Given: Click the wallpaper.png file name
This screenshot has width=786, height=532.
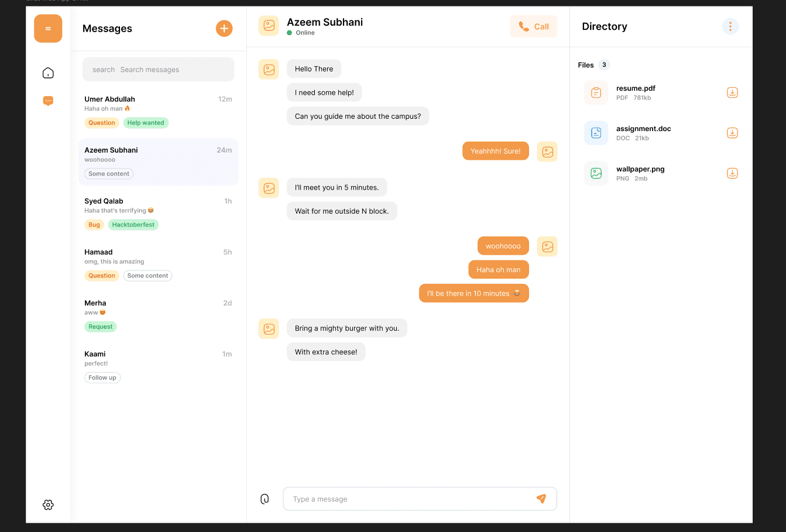Looking at the screenshot, I should click(640, 169).
